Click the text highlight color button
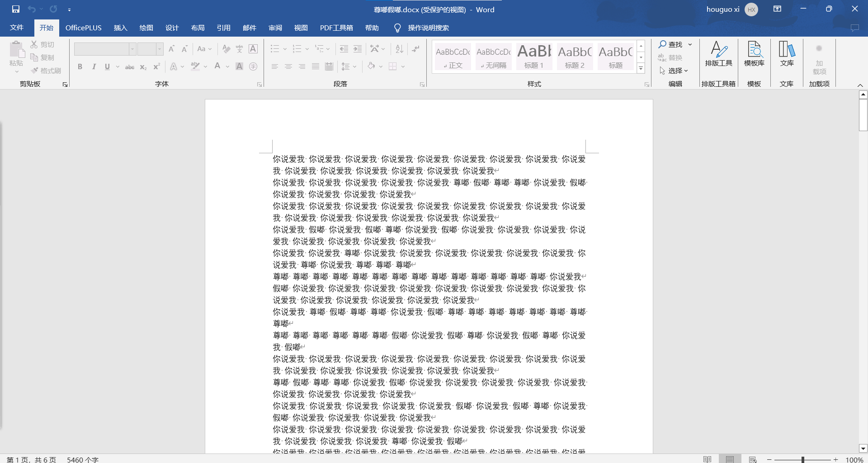The height and width of the screenshot is (463, 868). tap(195, 66)
